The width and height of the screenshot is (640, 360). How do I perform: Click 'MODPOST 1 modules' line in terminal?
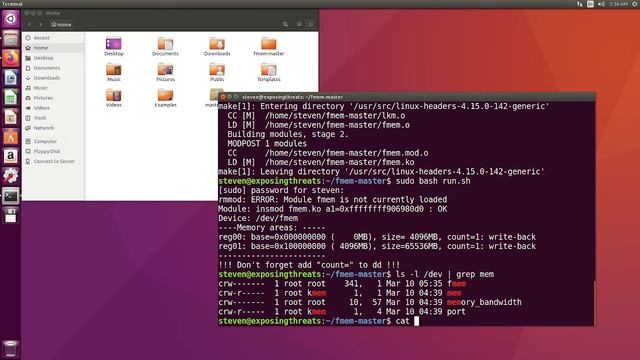tap(267, 144)
